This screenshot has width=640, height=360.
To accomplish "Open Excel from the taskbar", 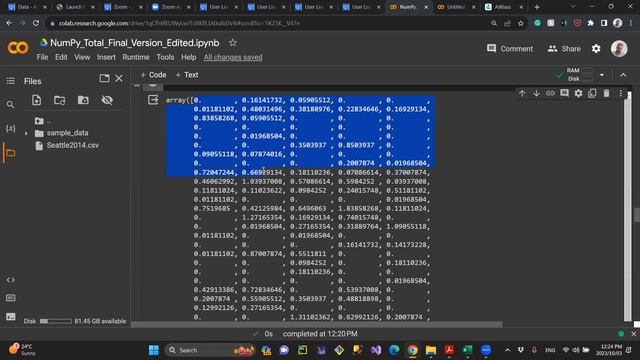I will 467,350.
